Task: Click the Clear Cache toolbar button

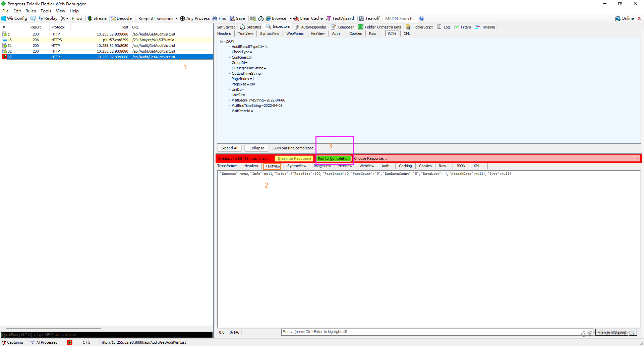Action: (x=308, y=18)
